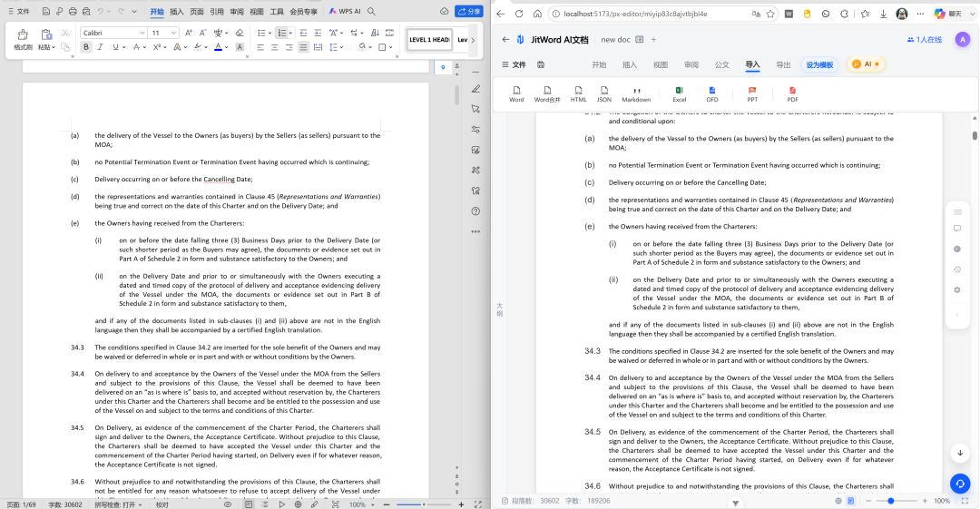Toggle character shading in WPS

pos(240,47)
